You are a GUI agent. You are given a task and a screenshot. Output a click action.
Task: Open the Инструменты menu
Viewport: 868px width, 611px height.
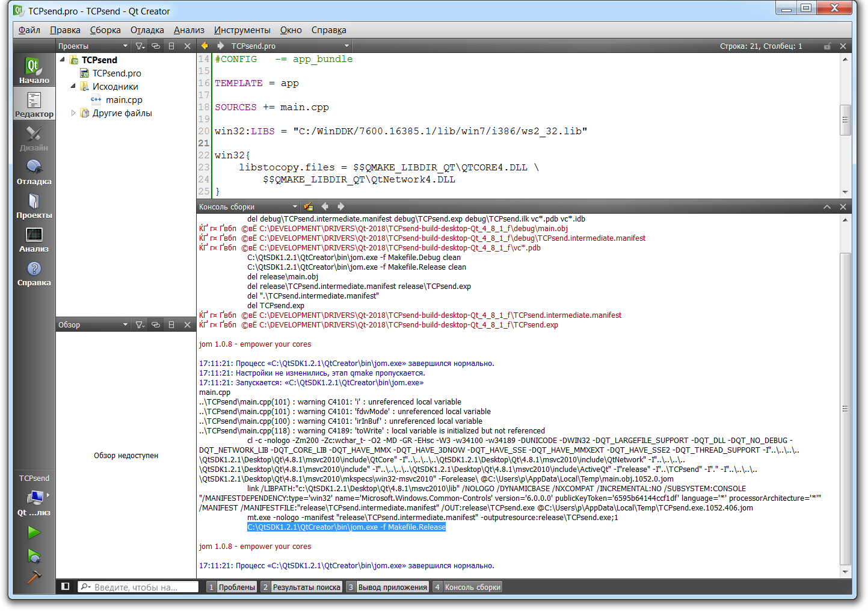click(x=242, y=30)
